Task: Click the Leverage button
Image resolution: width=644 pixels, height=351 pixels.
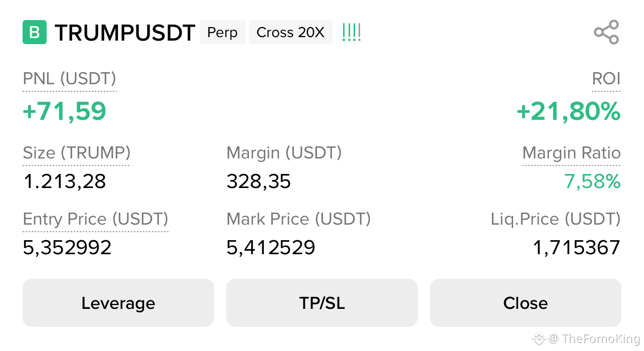Action: [x=118, y=303]
